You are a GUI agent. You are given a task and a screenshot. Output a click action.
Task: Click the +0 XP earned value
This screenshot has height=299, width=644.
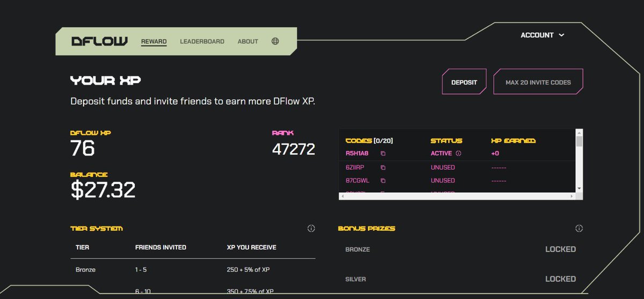click(495, 153)
